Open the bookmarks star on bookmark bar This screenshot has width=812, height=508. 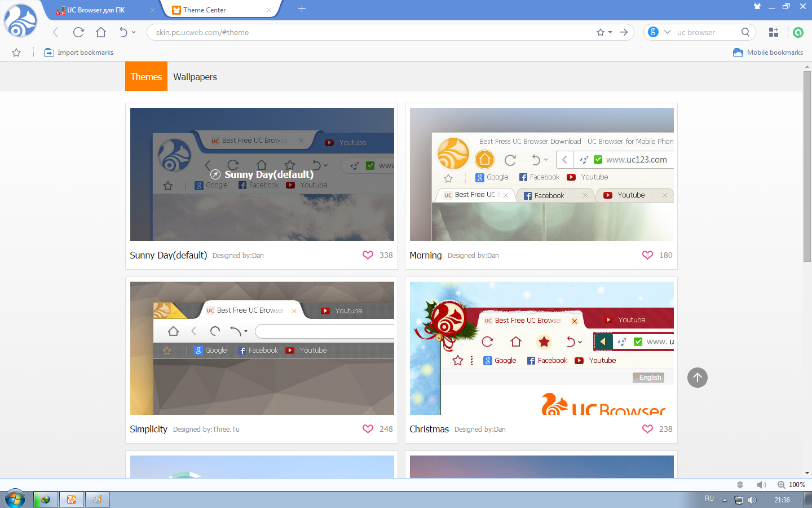point(16,52)
